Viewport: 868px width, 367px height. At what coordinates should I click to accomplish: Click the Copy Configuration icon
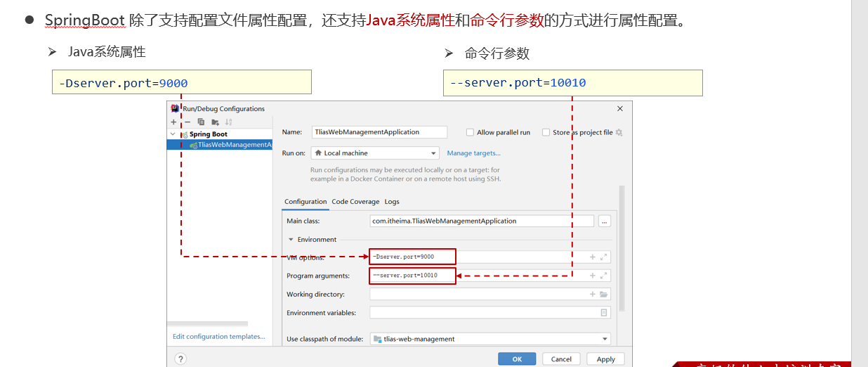(201, 122)
